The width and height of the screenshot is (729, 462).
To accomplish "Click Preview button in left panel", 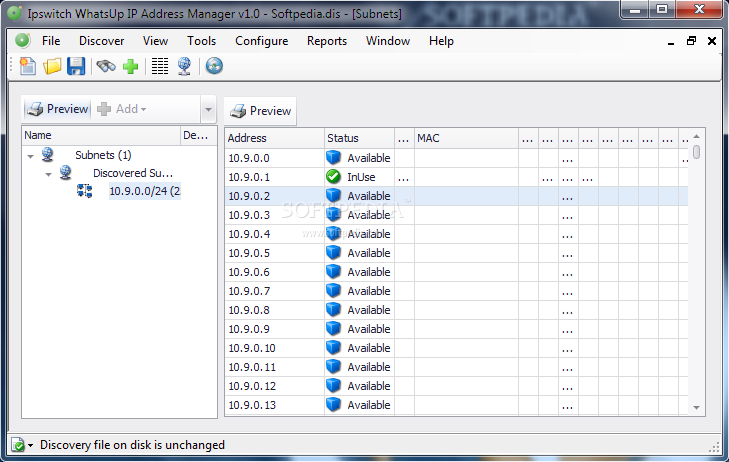I will [x=57, y=109].
